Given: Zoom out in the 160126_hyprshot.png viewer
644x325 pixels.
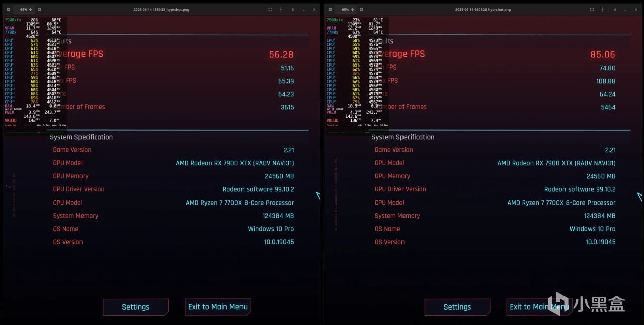Looking at the screenshot, I should [x=331, y=9].
